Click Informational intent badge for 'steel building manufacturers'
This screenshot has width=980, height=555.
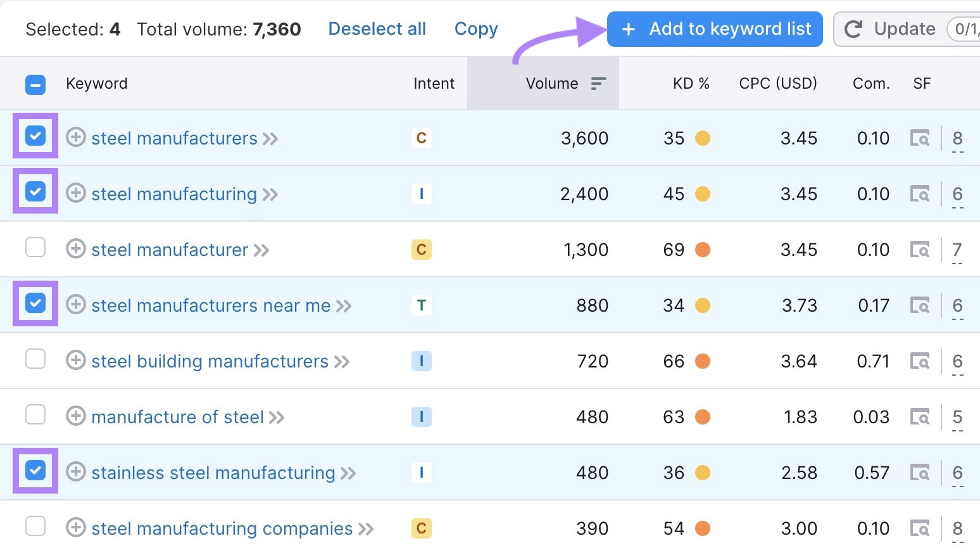(422, 361)
